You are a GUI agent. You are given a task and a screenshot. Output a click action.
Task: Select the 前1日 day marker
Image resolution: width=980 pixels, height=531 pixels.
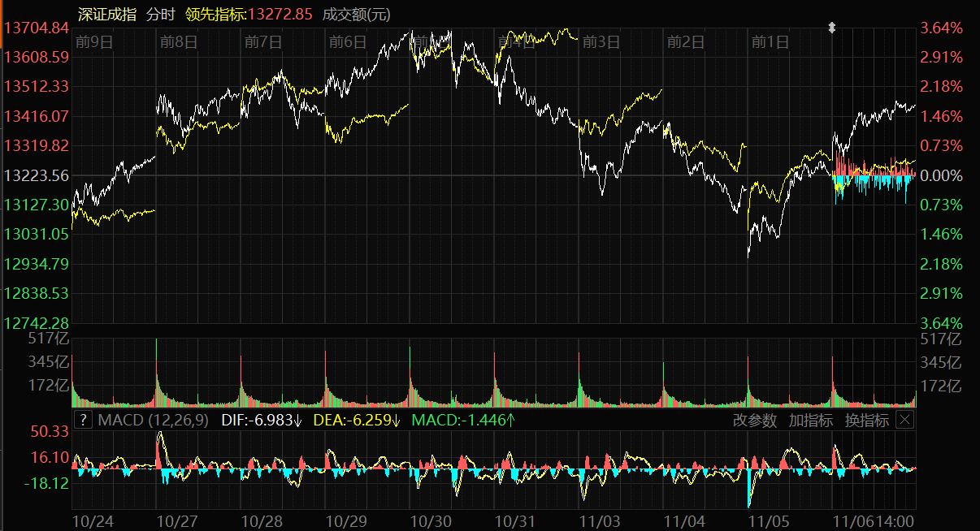coord(770,41)
